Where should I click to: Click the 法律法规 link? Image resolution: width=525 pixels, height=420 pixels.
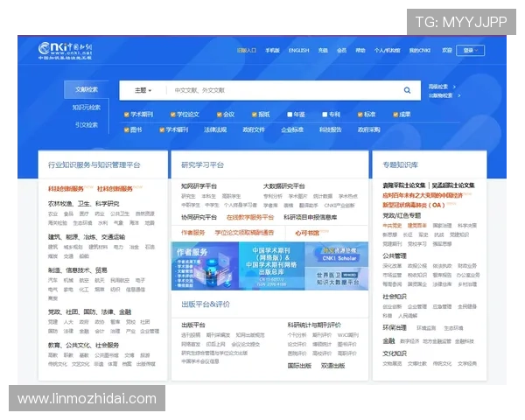[x=215, y=130]
